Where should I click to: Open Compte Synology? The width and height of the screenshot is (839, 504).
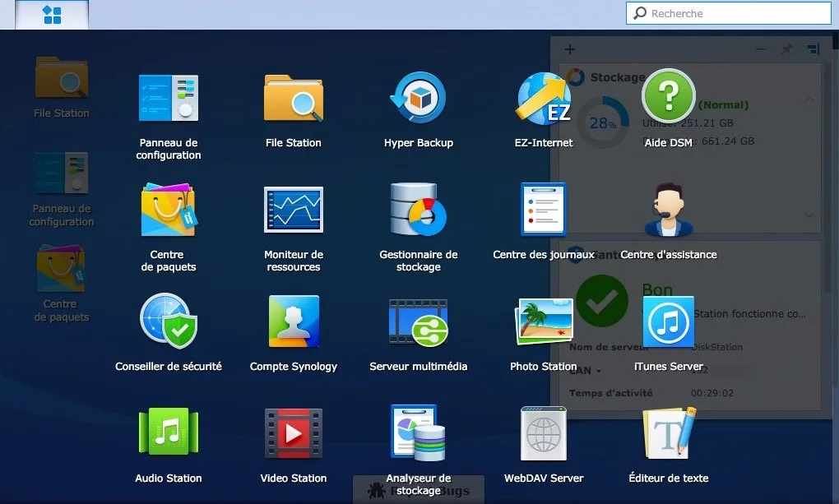click(x=293, y=321)
